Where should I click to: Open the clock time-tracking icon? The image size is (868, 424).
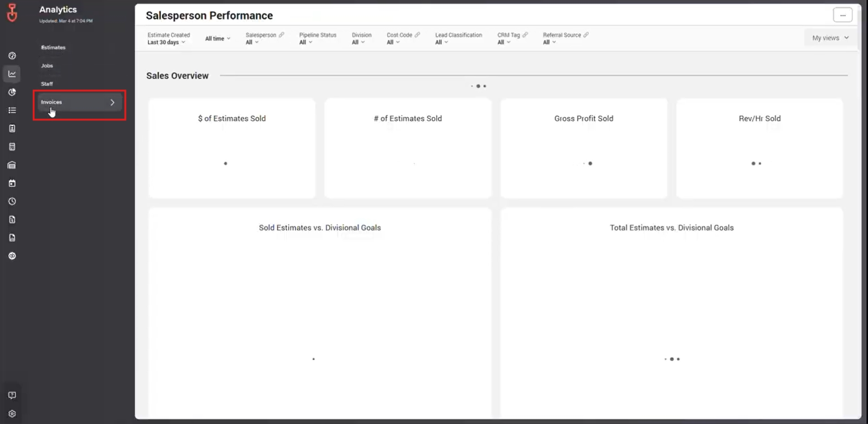pos(12,202)
